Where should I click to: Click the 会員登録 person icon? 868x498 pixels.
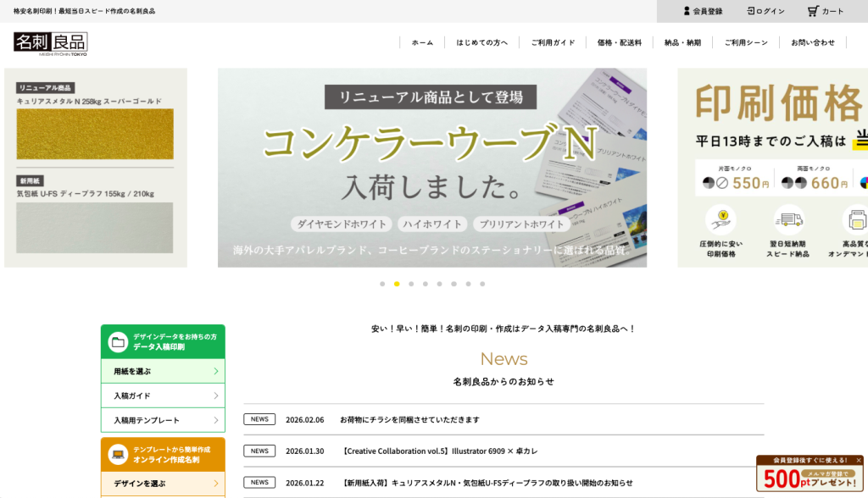pos(687,11)
